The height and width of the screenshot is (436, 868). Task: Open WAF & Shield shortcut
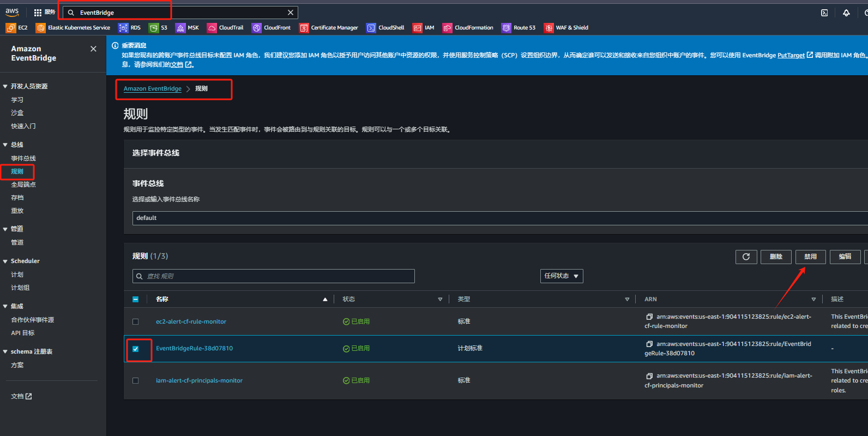pyautogui.click(x=566, y=28)
